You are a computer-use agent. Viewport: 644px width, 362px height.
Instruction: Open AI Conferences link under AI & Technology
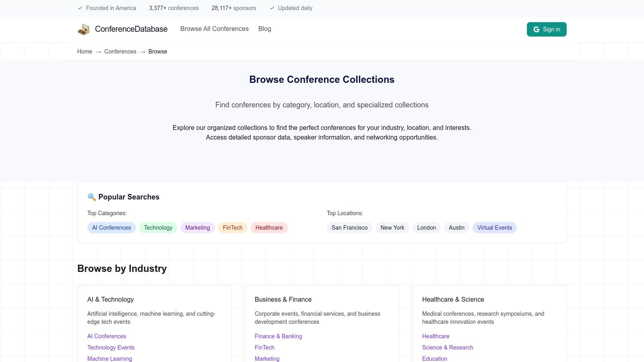tap(107, 336)
